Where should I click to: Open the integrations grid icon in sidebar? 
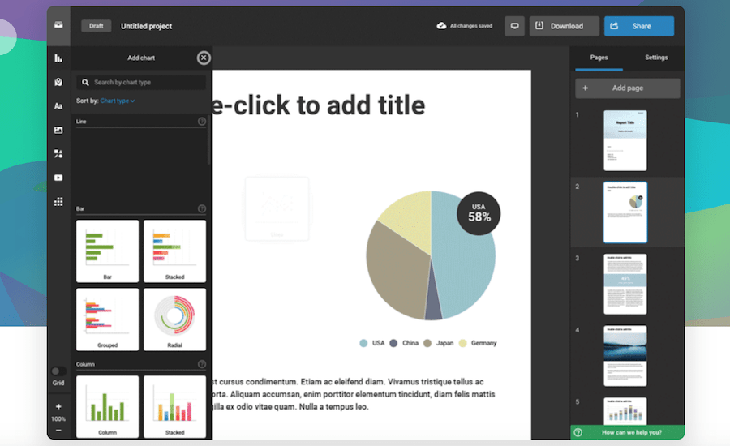(58, 202)
